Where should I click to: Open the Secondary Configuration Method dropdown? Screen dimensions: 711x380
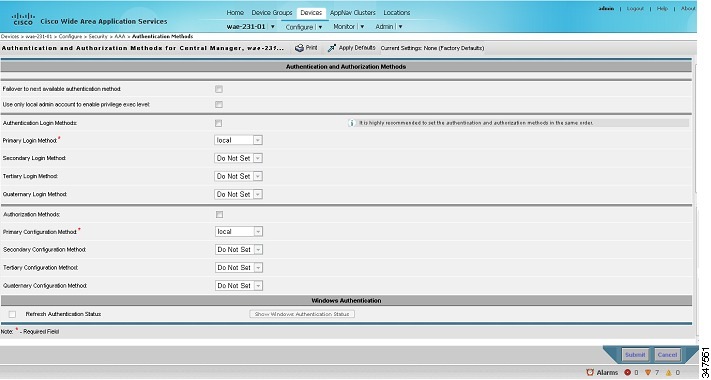(239, 250)
